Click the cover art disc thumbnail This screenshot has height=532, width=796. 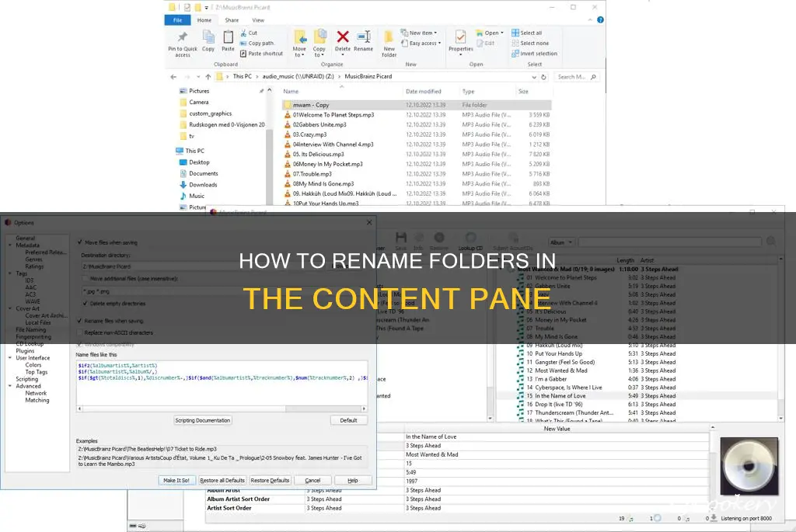(x=749, y=466)
